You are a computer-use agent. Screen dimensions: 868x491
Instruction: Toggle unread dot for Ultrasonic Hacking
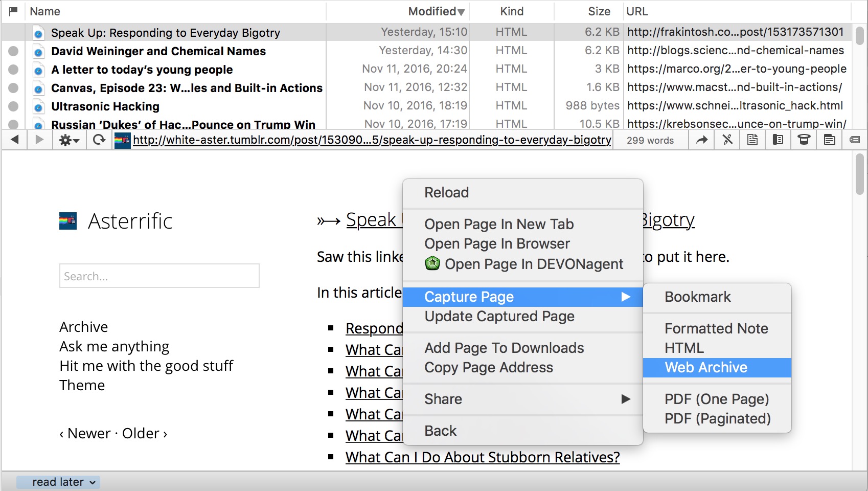point(14,106)
